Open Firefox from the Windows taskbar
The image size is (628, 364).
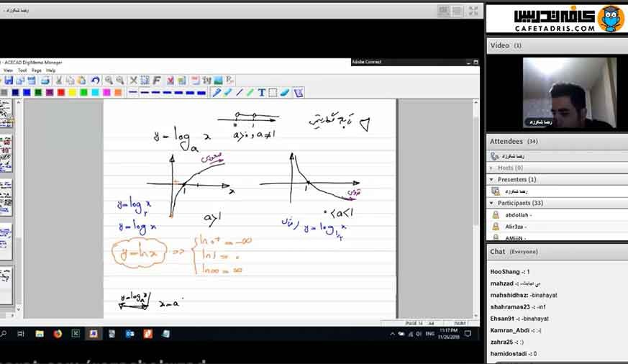(x=58, y=334)
